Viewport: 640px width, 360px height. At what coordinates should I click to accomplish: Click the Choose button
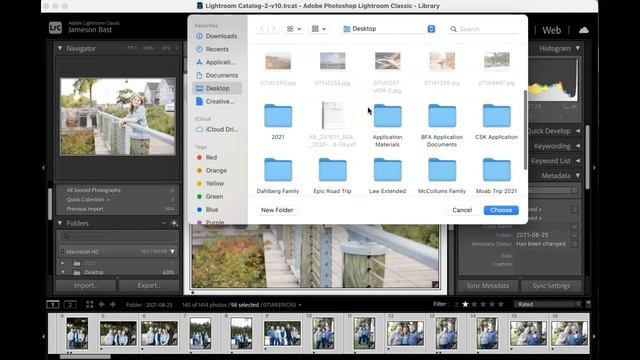point(501,210)
